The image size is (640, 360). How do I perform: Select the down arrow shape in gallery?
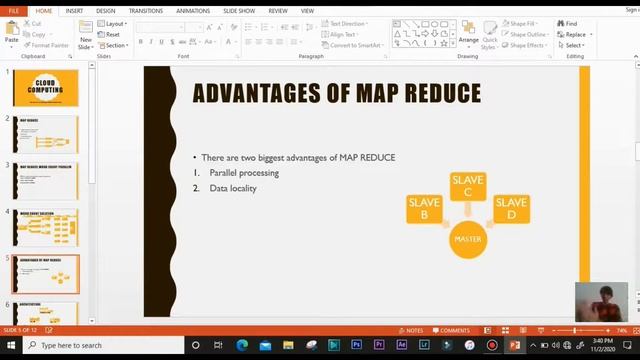(434, 33)
